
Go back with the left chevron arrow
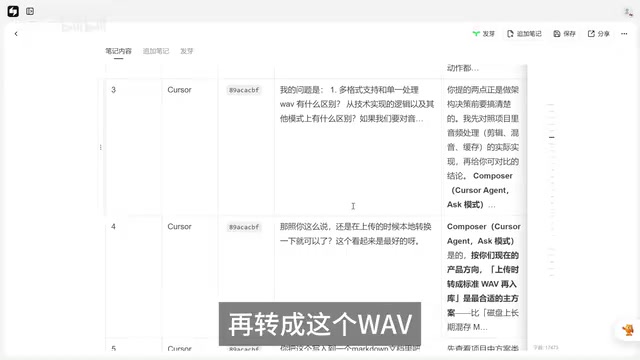coord(16,34)
